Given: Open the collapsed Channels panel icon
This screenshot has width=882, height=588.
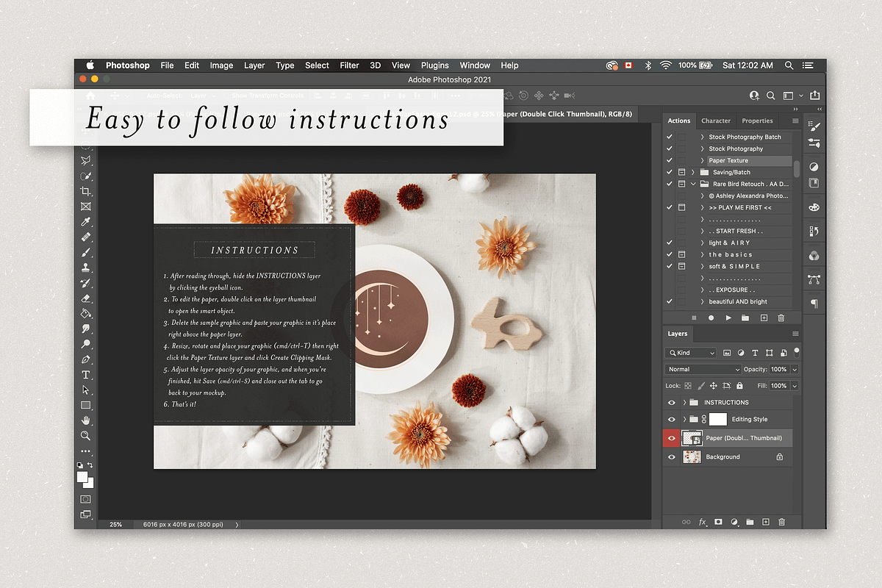Looking at the screenshot, I should pos(814,256).
